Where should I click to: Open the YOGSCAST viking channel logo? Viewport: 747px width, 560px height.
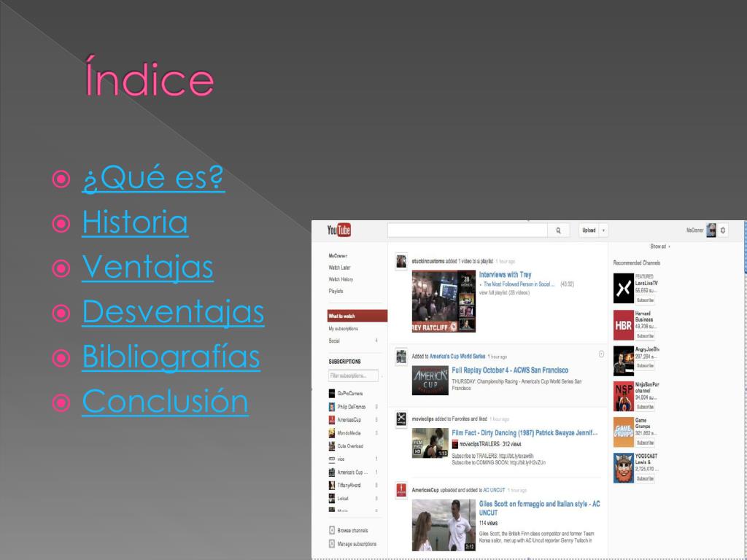(623, 467)
